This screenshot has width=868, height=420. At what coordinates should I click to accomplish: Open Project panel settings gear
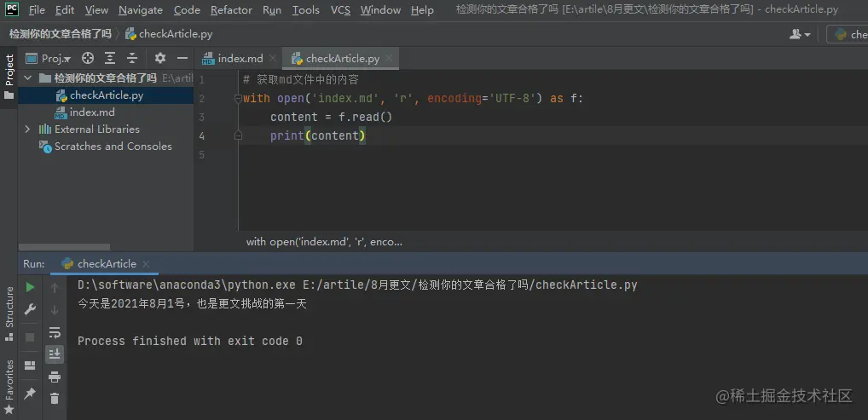[160, 58]
